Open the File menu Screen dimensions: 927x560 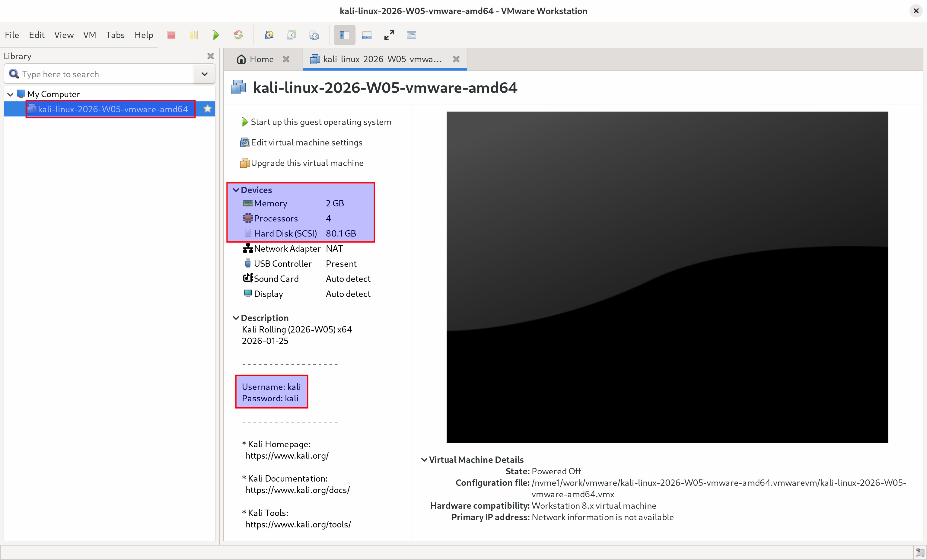(12, 35)
